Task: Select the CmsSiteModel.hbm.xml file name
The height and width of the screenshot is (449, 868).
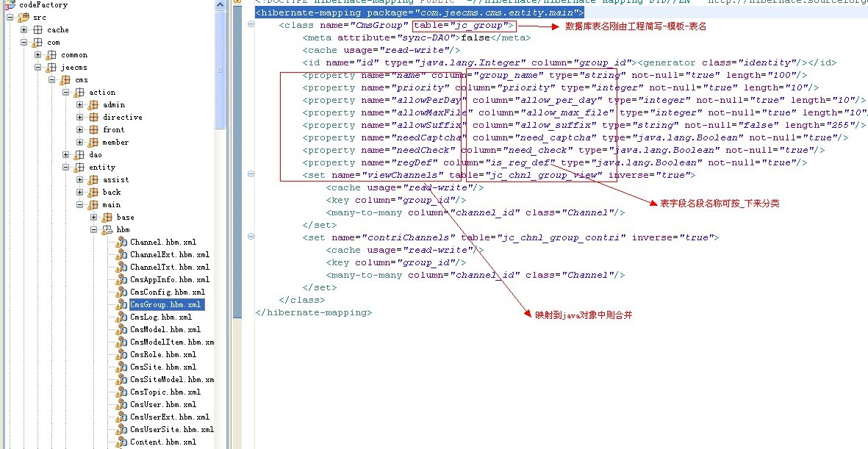Action: coord(172,380)
